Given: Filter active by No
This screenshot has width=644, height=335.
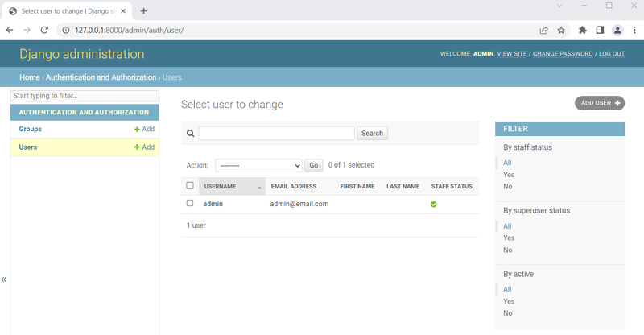Looking at the screenshot, I should [x=508, y=313].
